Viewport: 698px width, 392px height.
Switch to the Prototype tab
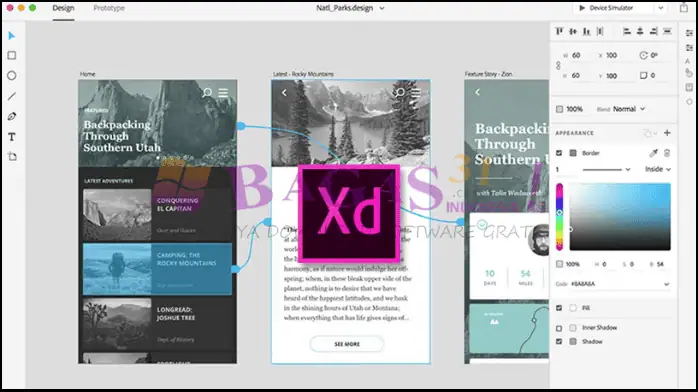[x=109, y=8]
